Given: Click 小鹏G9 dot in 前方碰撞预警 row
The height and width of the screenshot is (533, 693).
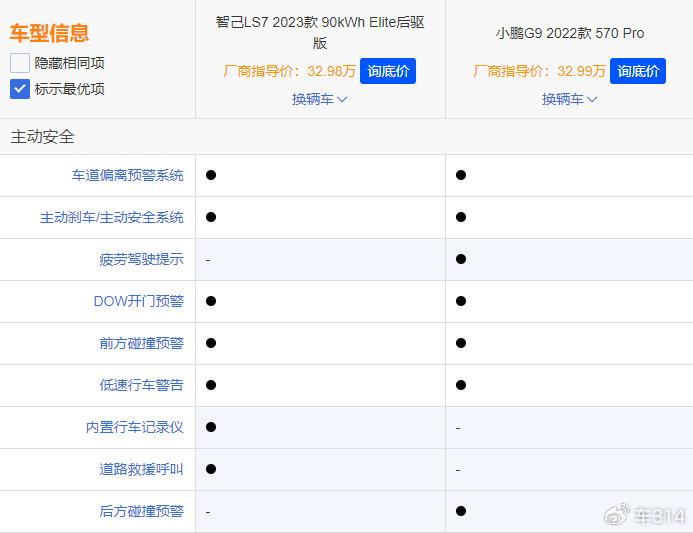Looking at the screenshot, I should tap(461, 343).
